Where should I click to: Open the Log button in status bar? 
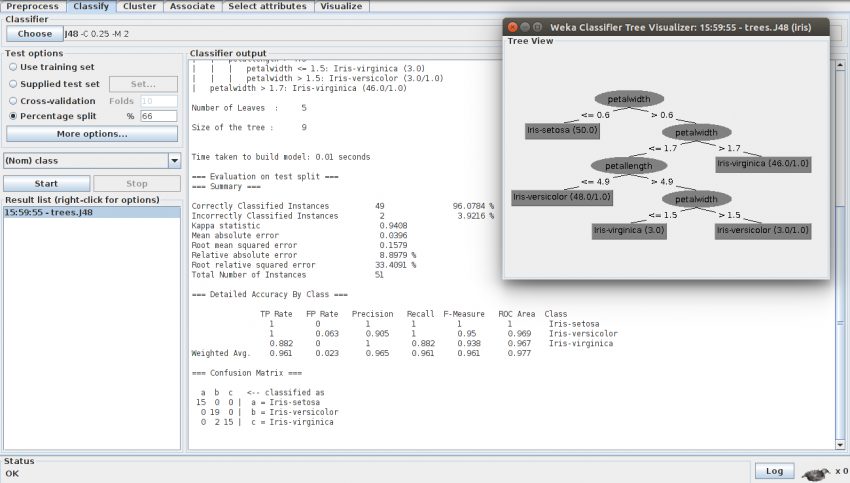(x=773, y=471)
